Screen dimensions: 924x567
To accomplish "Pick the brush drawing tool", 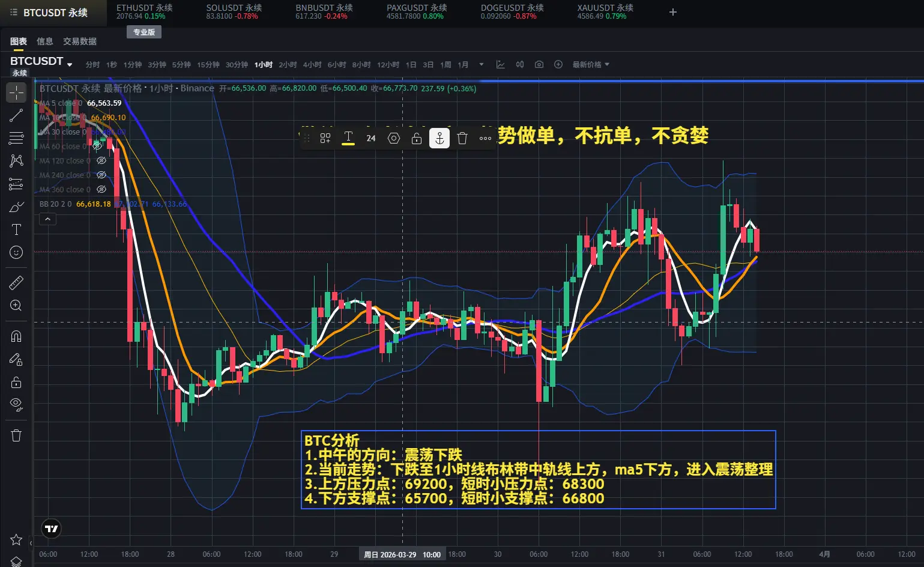I will [x=16, y=207].
